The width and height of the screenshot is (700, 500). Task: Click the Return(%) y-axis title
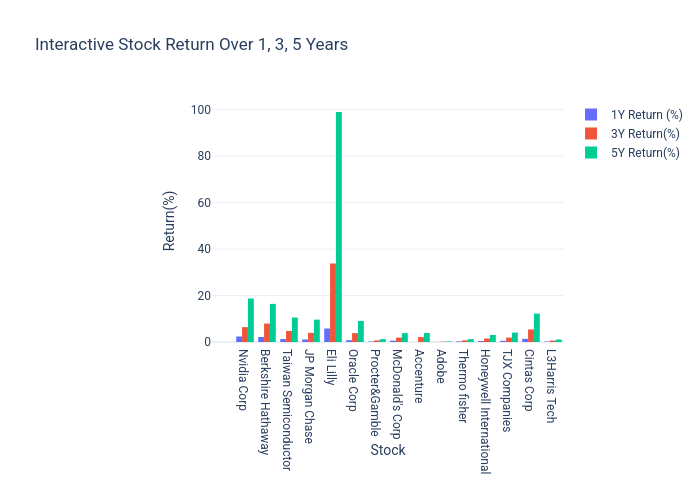coord(169,221)
